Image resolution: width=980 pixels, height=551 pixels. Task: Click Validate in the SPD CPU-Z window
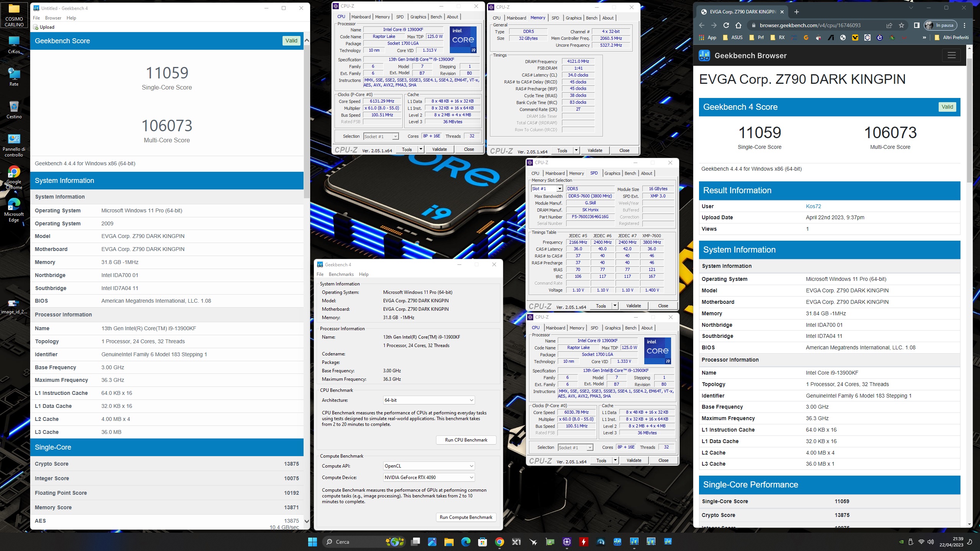point(634,306)
